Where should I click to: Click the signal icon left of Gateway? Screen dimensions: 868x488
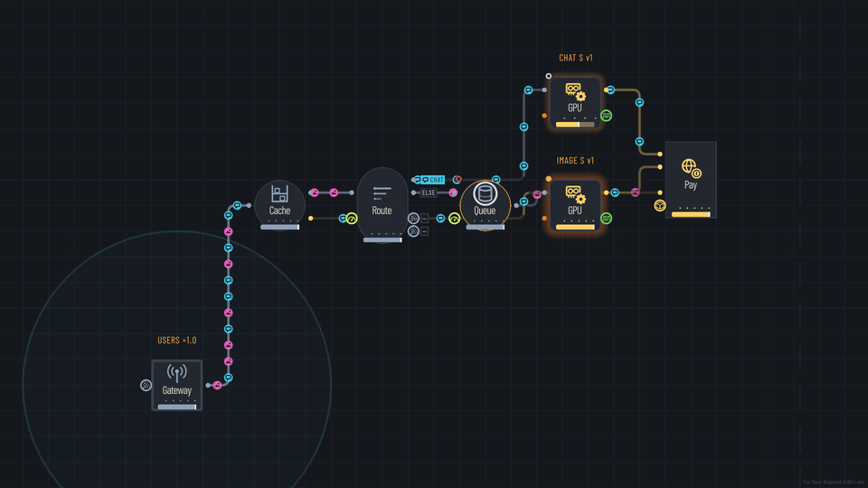point(146,385)
